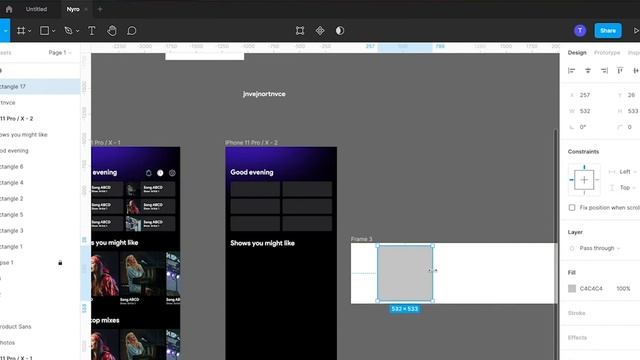Select the Shows you might like layer
640x360 pixels.
pos(40,134)
